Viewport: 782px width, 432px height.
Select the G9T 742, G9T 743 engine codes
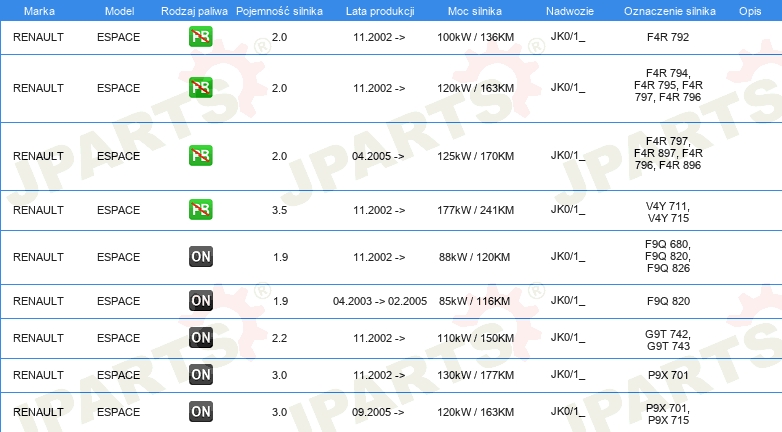[668, 340]
